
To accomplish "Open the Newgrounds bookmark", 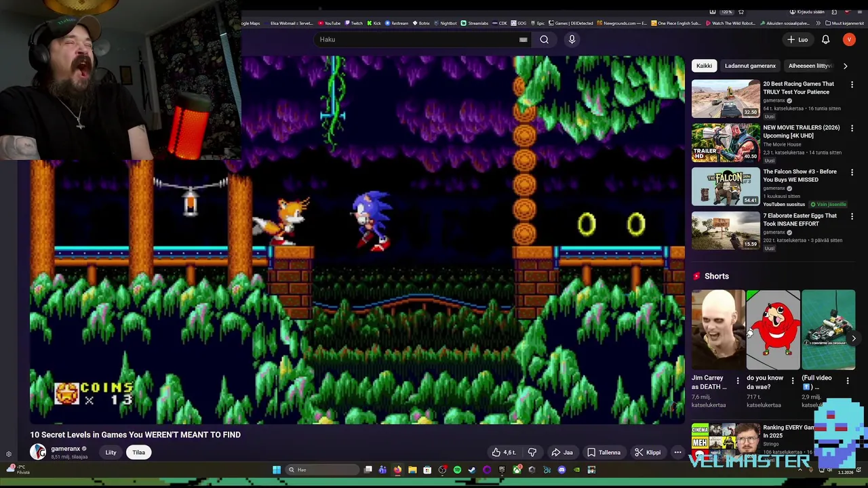I will [x=621, y=23].
